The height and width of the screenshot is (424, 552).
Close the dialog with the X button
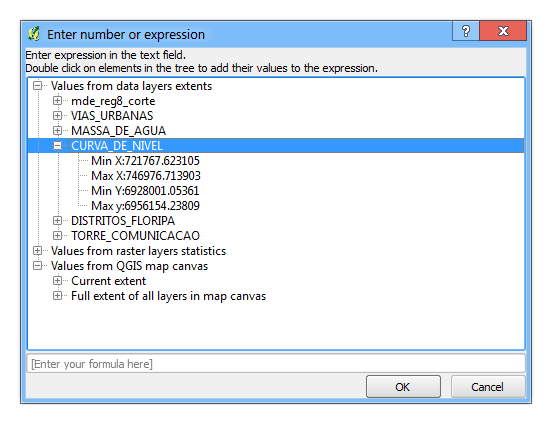click(x=503, y=31)
